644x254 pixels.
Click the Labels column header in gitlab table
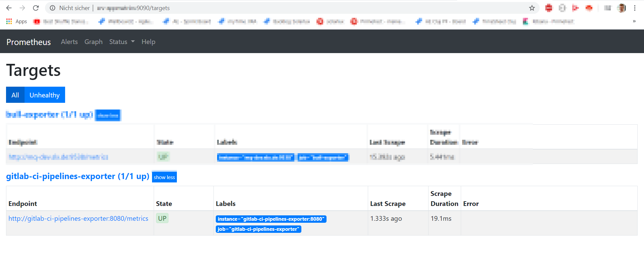coord(226,204)
